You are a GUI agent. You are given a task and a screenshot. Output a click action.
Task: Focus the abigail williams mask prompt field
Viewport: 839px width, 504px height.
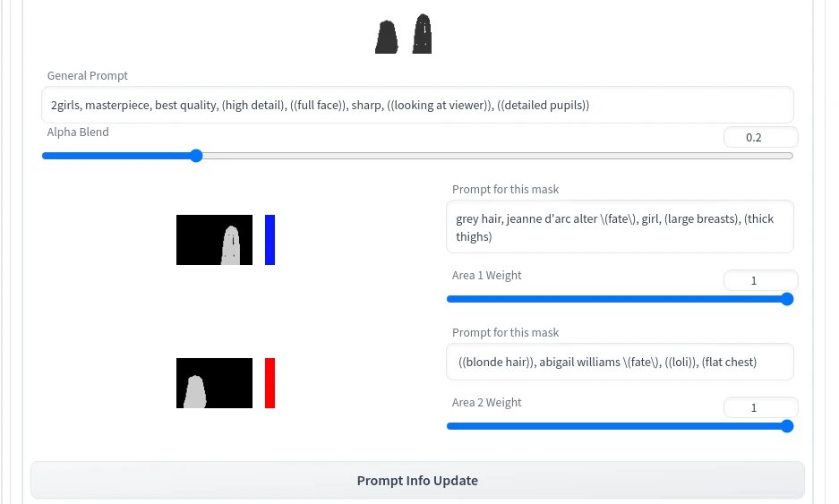(x=620, y=362)
